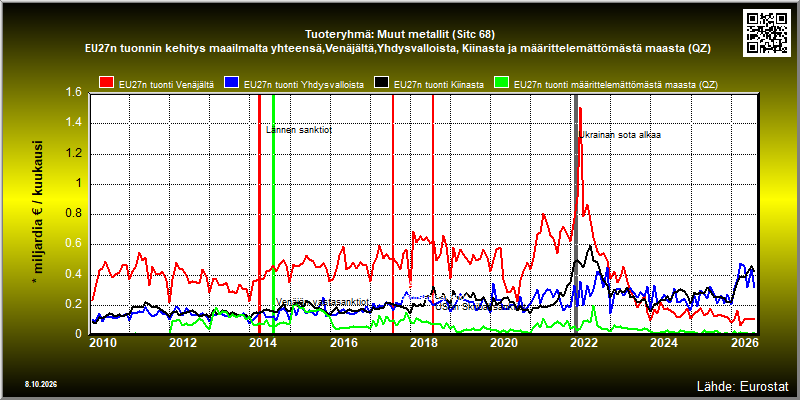
Task: Click y-axis value 0.2
Action: click(73, 305)
